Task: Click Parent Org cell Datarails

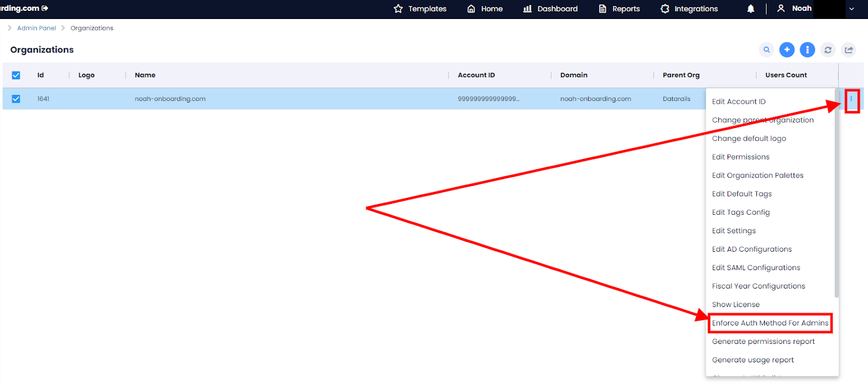Action: coord(676,99)
